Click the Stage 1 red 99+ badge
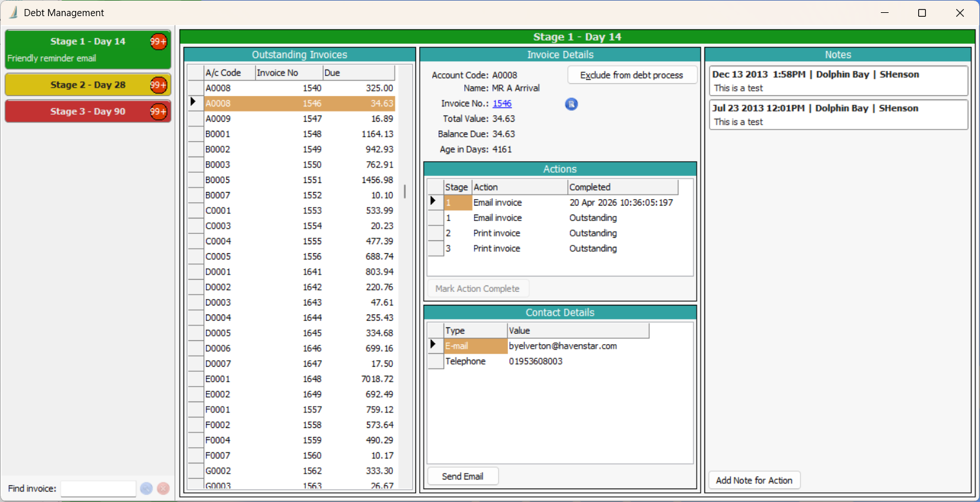 pyautogui.click(x=158, y=41)
